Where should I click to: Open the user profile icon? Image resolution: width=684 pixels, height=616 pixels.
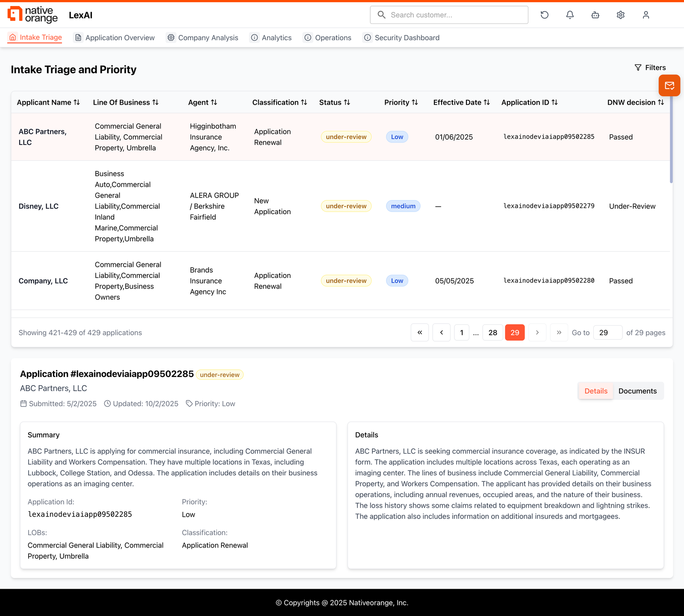click(646, 15)
